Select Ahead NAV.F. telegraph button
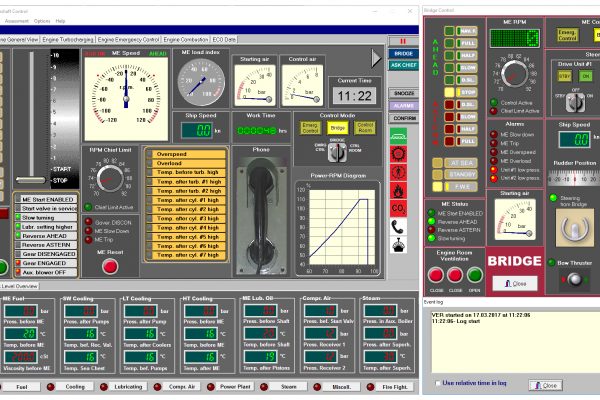This screenshot has width=600, height=400. [467, 31]
